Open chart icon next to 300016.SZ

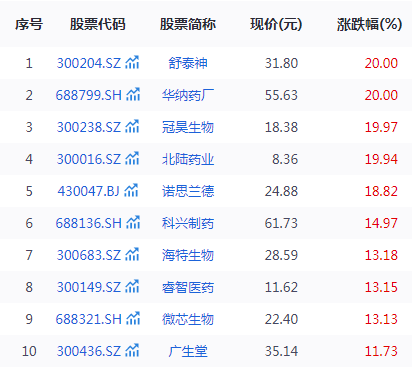coord(132,158)
